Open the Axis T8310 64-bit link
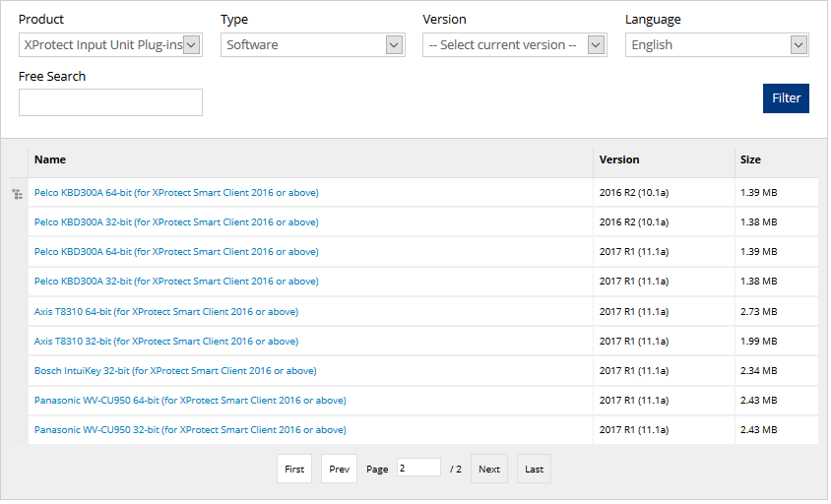Image resolution: width=831 pixels, height=504 pixels. point(166,312)
